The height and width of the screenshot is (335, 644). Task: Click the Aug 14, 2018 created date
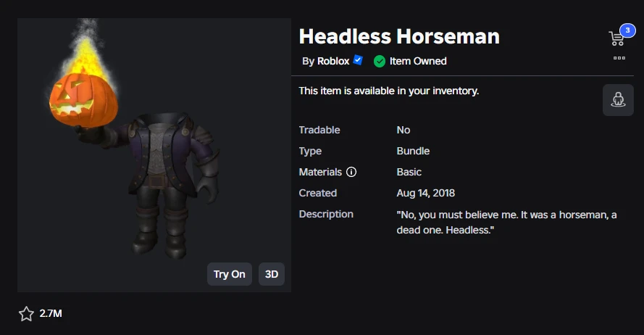coord(425,193)
